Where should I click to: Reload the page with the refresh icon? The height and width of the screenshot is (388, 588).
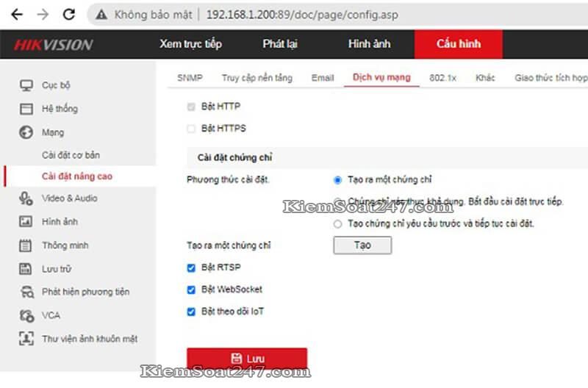point(69,14)
